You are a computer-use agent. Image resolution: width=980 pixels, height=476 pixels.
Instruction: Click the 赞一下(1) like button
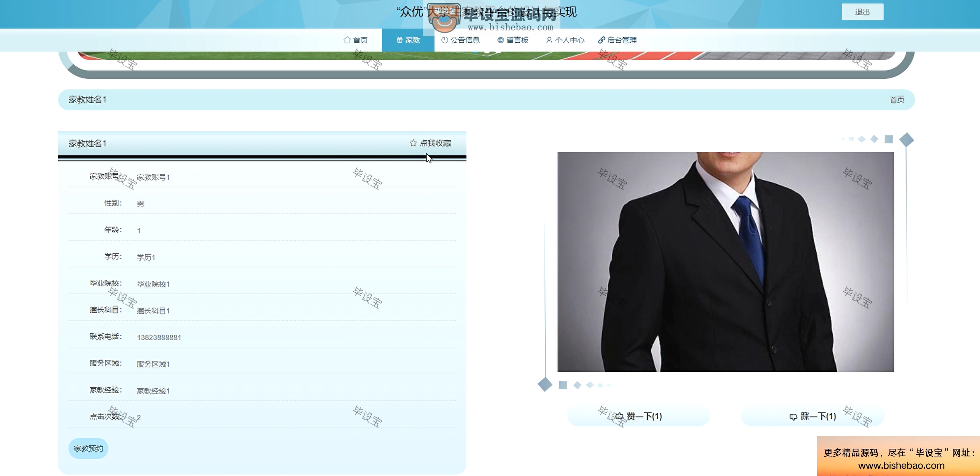[638, 416]
